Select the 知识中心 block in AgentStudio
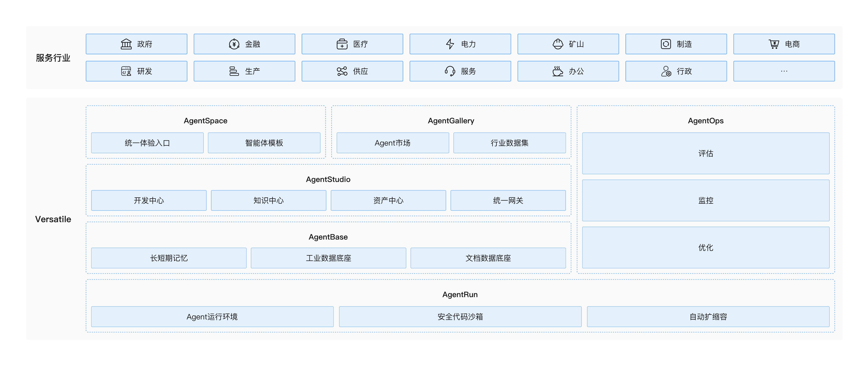The height and width of the screenshot is (366, 868). pyautogui.click(x=268, y=200)
